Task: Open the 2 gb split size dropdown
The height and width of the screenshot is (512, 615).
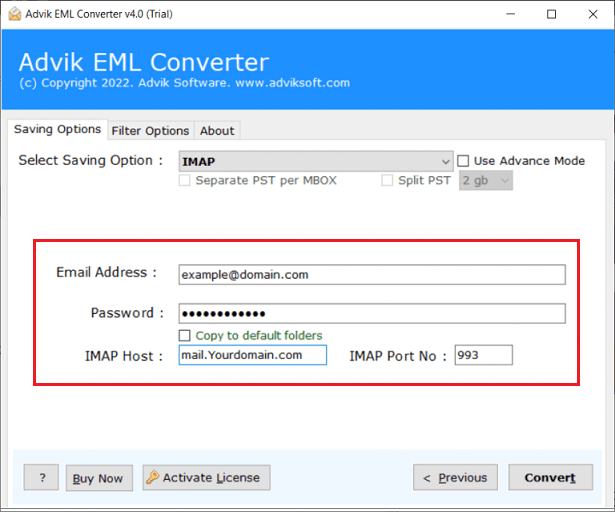Action: tap(486, 181)
